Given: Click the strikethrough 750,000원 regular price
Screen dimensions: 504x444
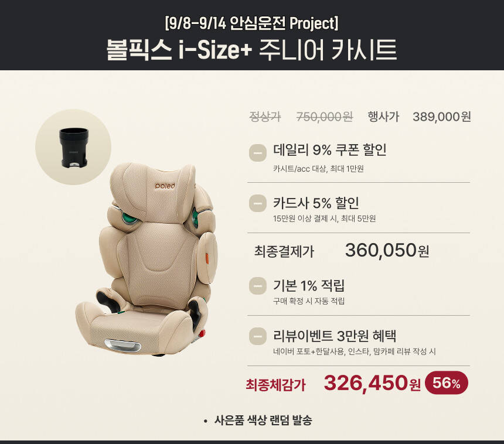Looking at the screenshot, I should (324, 117).
